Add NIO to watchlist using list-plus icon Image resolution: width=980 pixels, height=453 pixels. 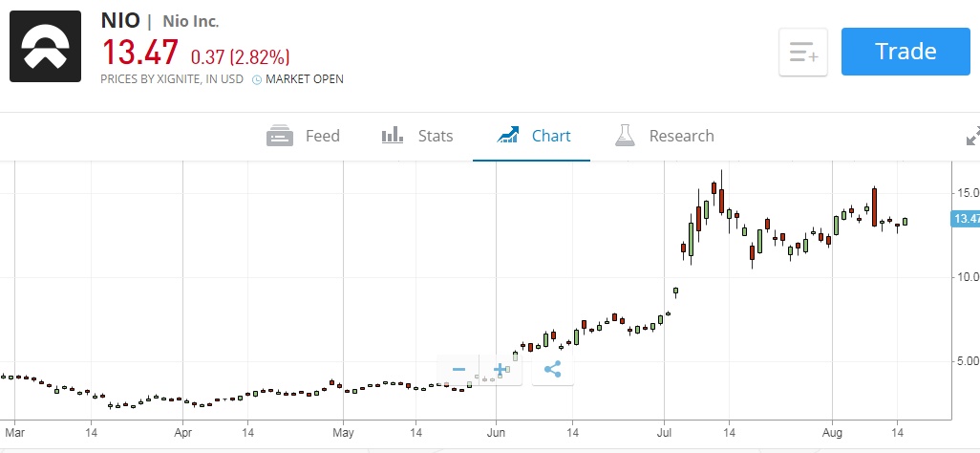click(x=803, y=52)
